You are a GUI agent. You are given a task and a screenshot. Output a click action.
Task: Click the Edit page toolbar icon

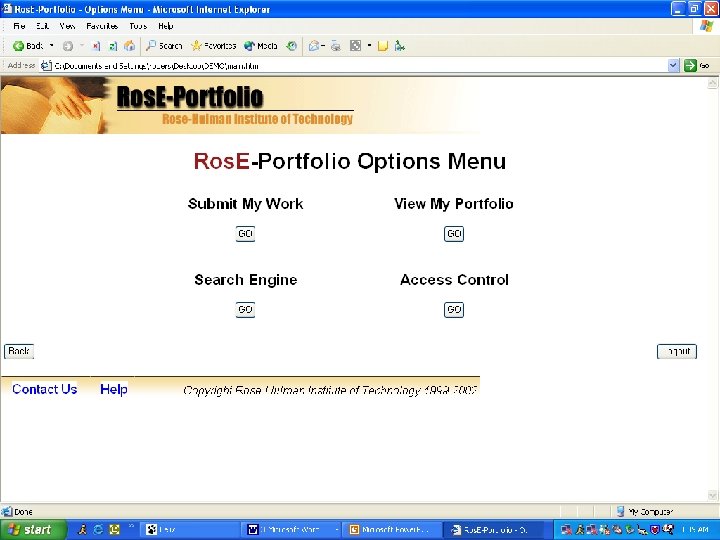(355, 46)
